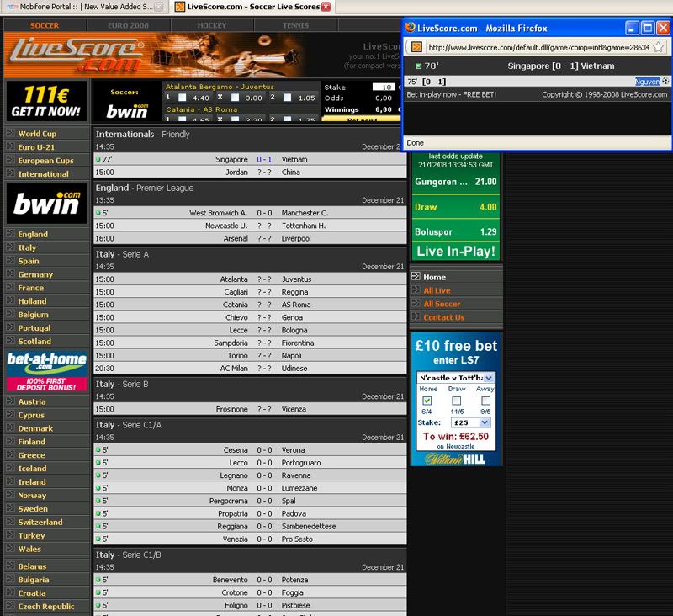Click the bookmark star in the popup address bar
This screenshot has width=673, height=616.
tap(659, 47)
